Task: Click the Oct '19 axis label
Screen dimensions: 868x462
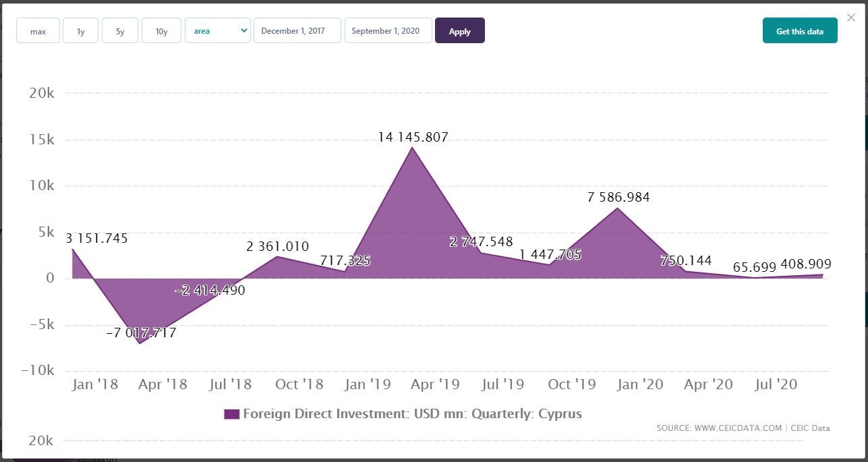Action: 572,384
